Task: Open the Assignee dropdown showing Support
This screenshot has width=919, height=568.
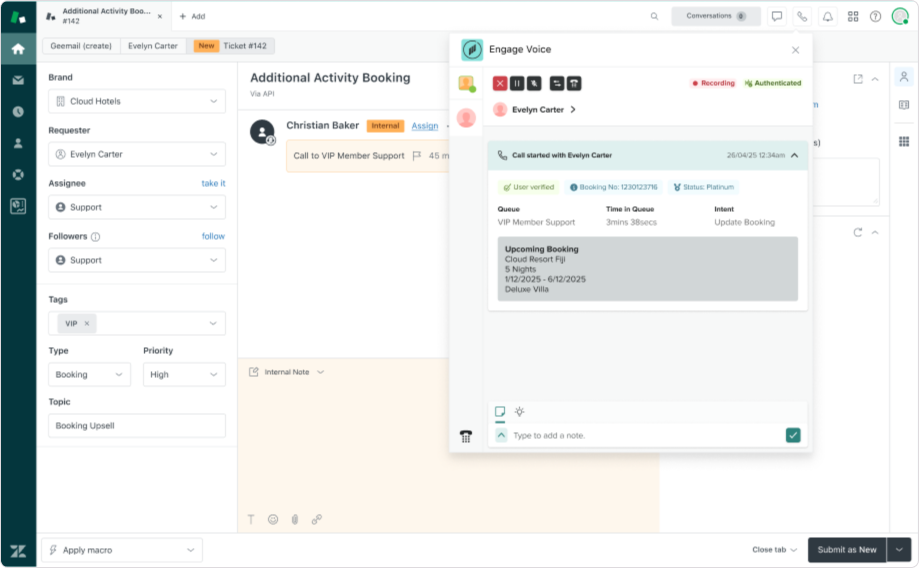Action: (x=137, y=207)
